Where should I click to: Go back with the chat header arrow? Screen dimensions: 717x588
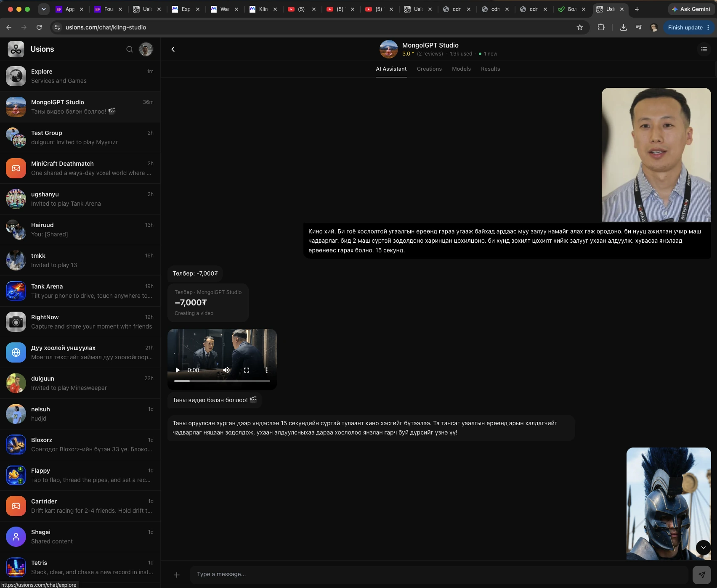pyautogui.click(x=173, y=49)
